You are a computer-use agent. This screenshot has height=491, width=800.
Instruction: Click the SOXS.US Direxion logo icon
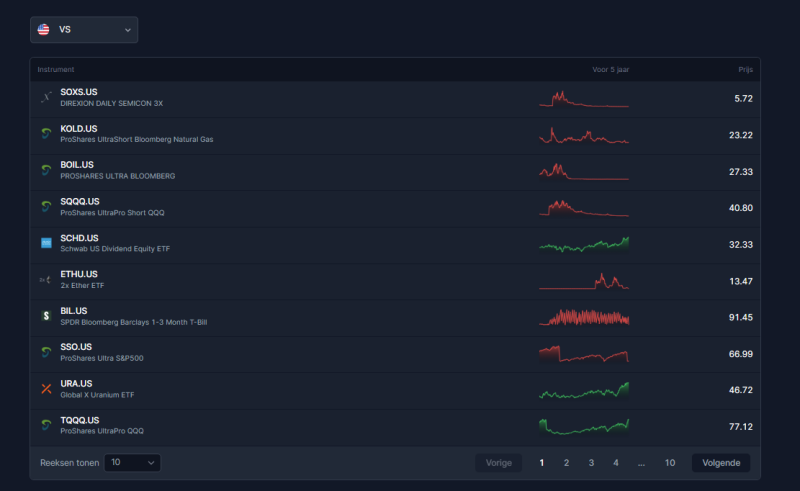coord(46,97)
